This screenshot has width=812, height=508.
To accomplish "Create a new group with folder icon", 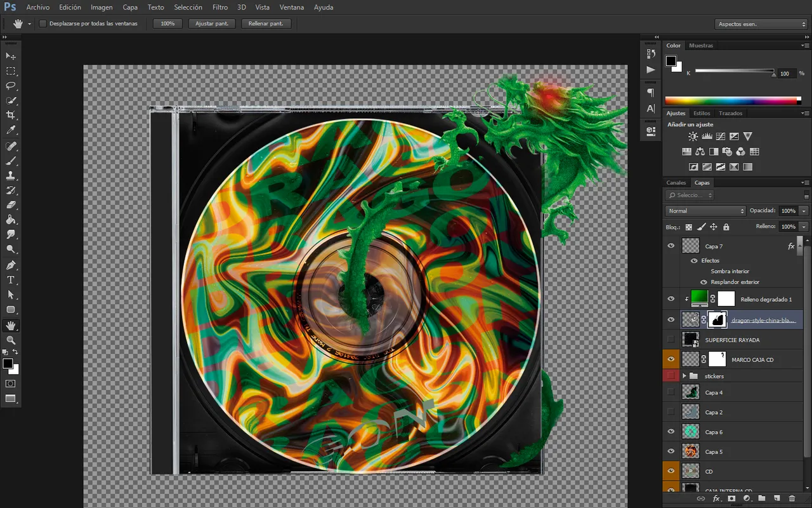I will pos(761,499).
